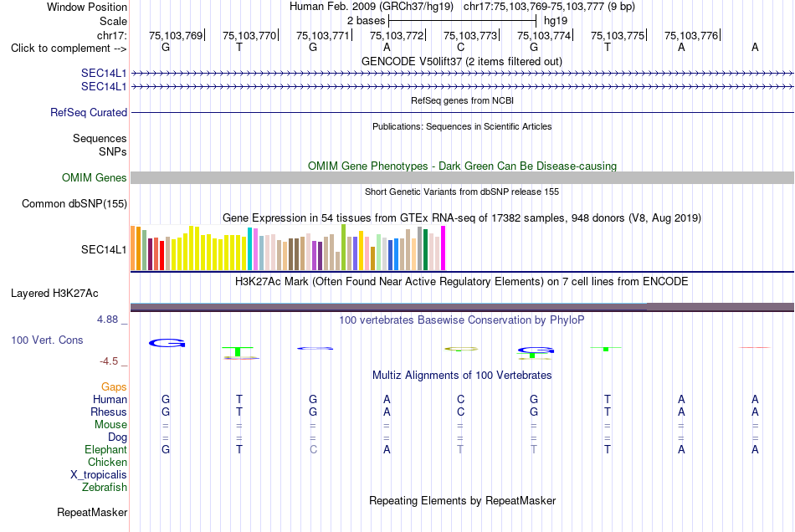795x532 pixels.
Task: Open the 'OMIM Gene Phenotypes' track title
Action: 462,166
